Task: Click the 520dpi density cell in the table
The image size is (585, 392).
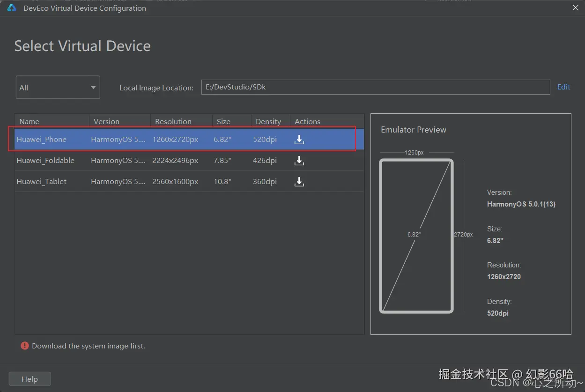Action: click(x=265, y=140)
